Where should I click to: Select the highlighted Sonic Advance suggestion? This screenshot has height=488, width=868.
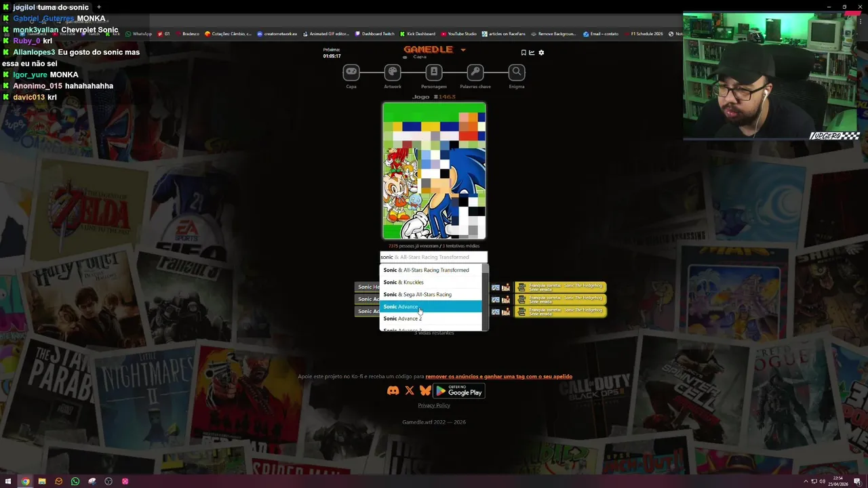(x=431, y=306)
